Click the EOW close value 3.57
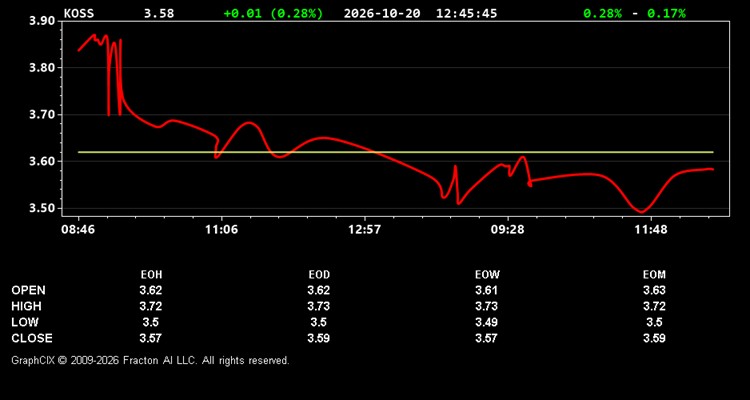Screen dimensions: 750x400 click(486, 338)
